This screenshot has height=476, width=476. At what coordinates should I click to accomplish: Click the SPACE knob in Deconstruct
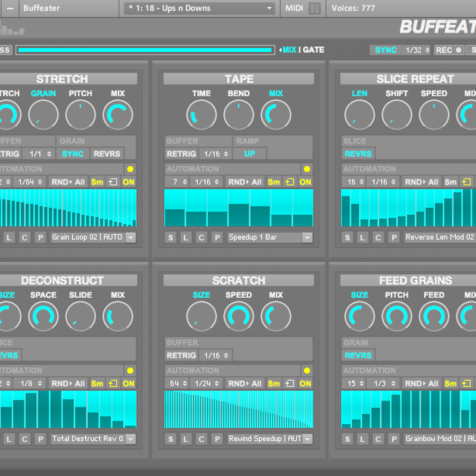tap(43, 316)
